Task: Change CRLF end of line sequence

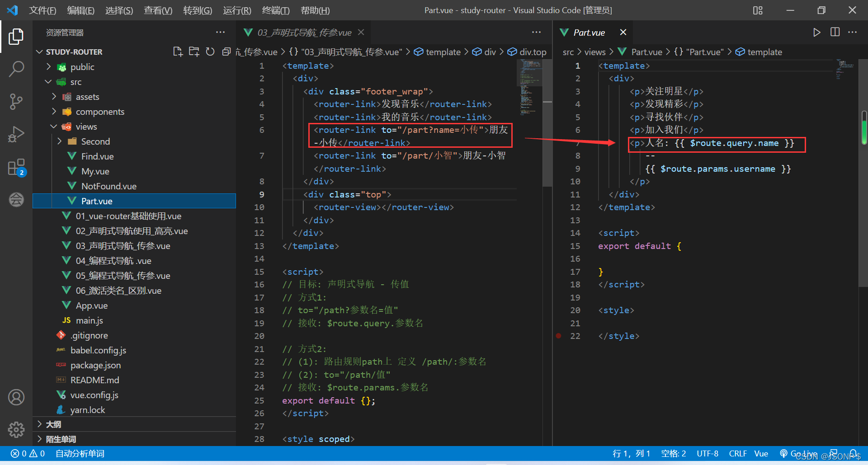Action: click(738, 454)
